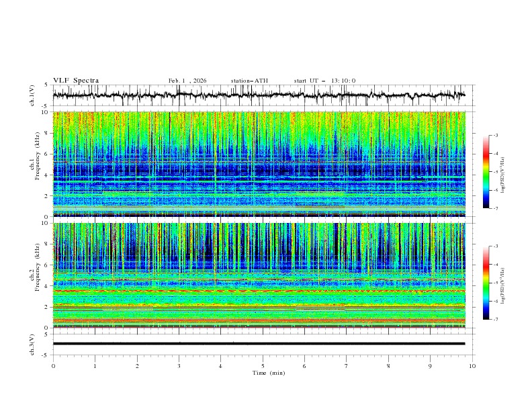Screen dimensions: 532x411
Task: Click the ch.1 spectrogram color scale bar
Action: (x=486, y=172)
